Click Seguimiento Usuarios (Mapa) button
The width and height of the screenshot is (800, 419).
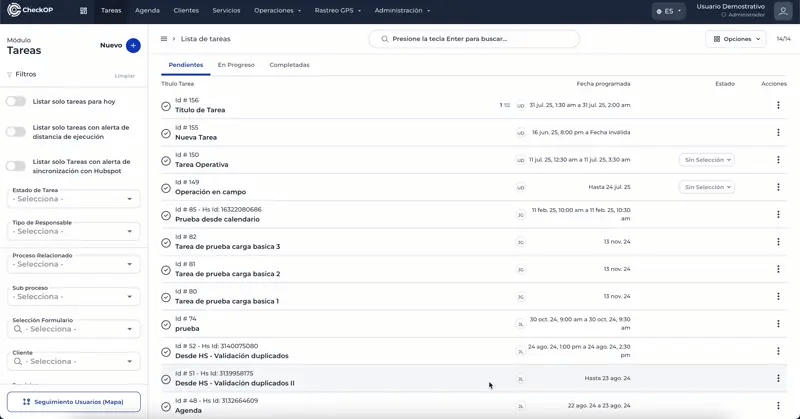(74, 402)
